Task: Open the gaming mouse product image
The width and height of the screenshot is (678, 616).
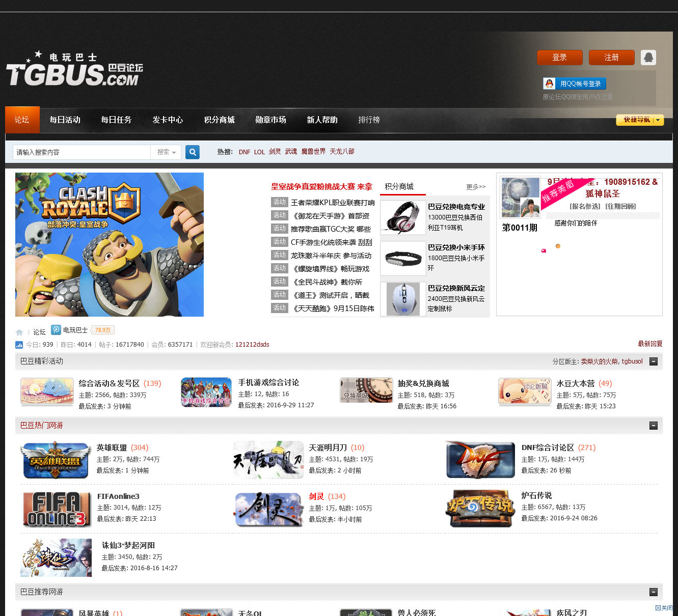Action: [403, 299]
